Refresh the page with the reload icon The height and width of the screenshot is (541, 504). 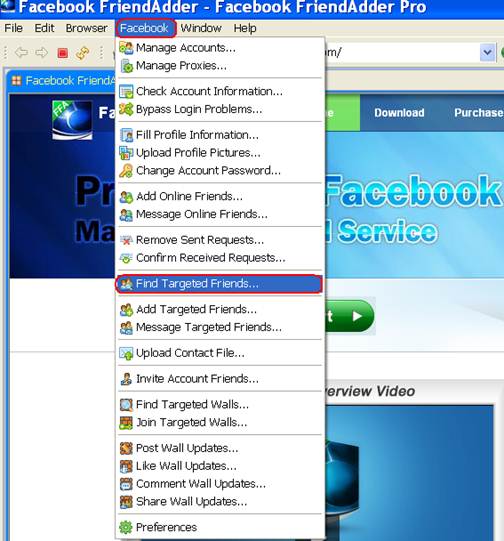tap(82, 53)
